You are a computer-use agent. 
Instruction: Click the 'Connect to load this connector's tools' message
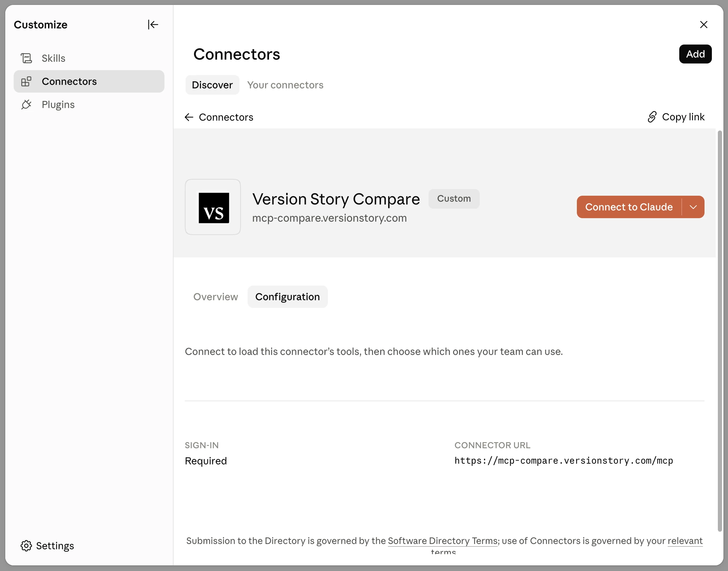pos(374,351)
